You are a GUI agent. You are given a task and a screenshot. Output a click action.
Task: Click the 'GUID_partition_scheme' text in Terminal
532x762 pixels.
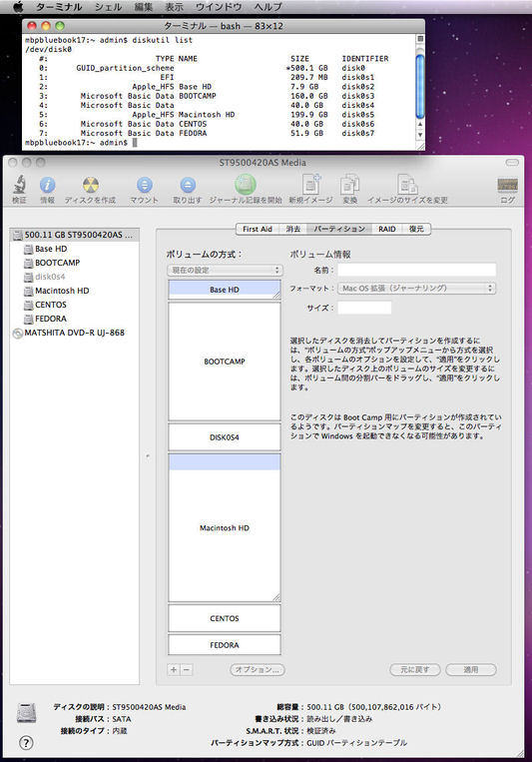125,68
